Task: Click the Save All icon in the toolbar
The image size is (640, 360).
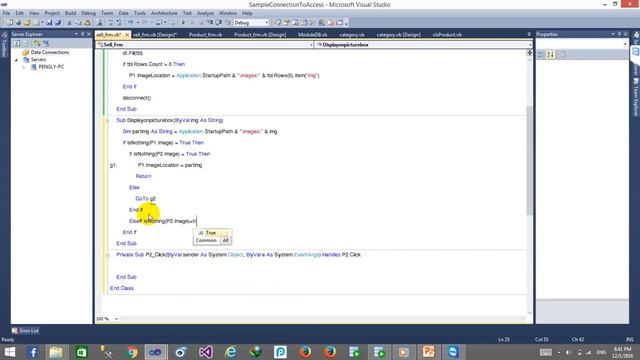Action: (58, 22)
